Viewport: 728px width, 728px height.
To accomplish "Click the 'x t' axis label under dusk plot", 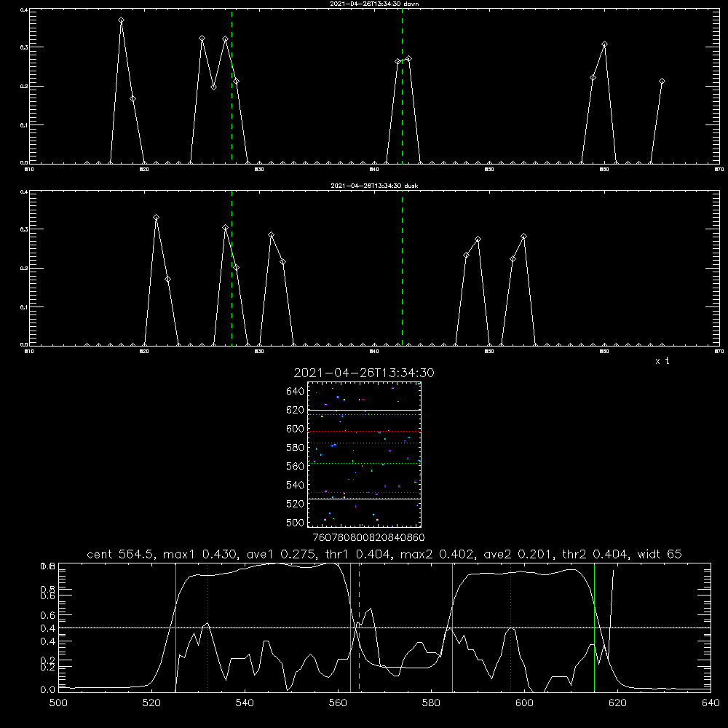I will click(662, 361).
